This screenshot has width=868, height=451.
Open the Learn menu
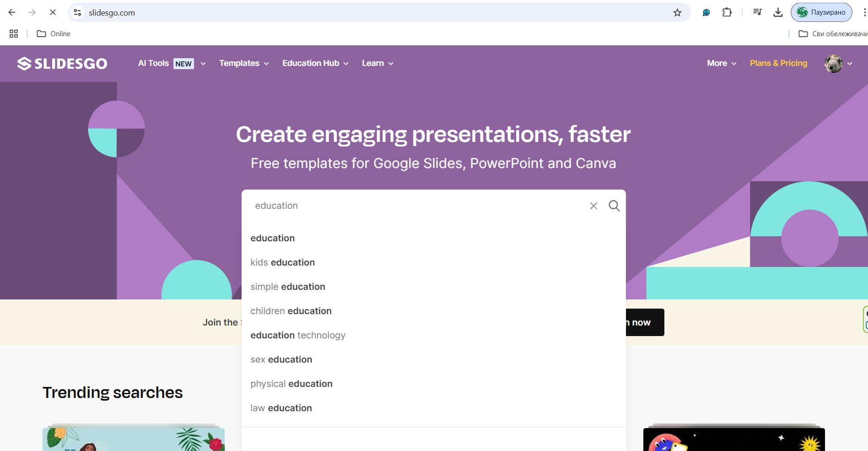[x=377, y=64]
